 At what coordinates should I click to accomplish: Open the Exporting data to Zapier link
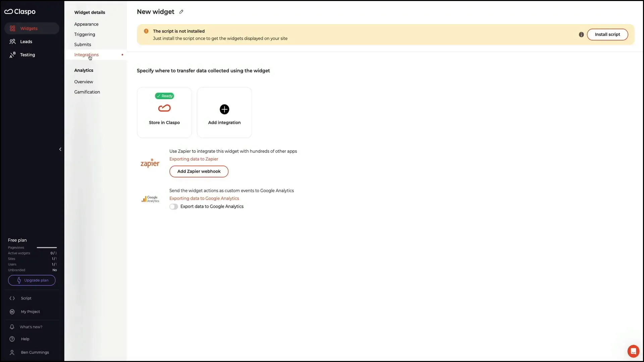194,159
